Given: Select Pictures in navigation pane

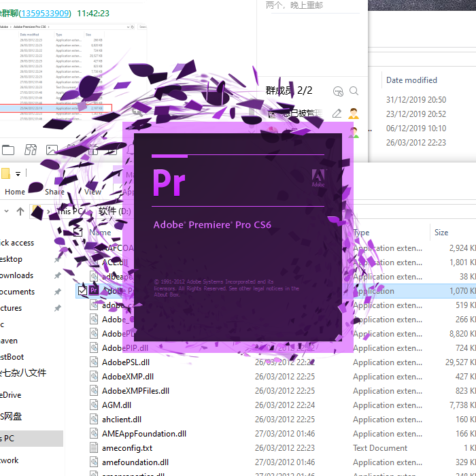Looking at the screenshot, I should tap(11, 308).
